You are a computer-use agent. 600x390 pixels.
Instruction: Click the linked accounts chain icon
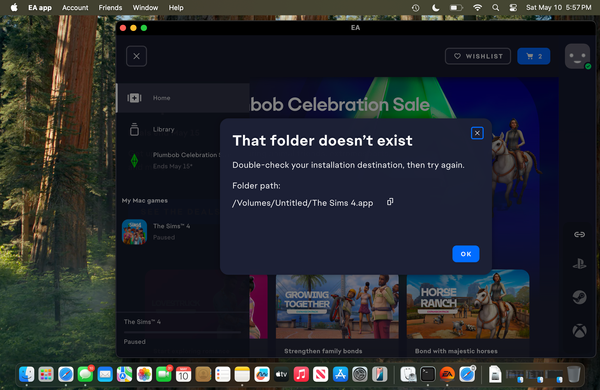pos(579,234)
